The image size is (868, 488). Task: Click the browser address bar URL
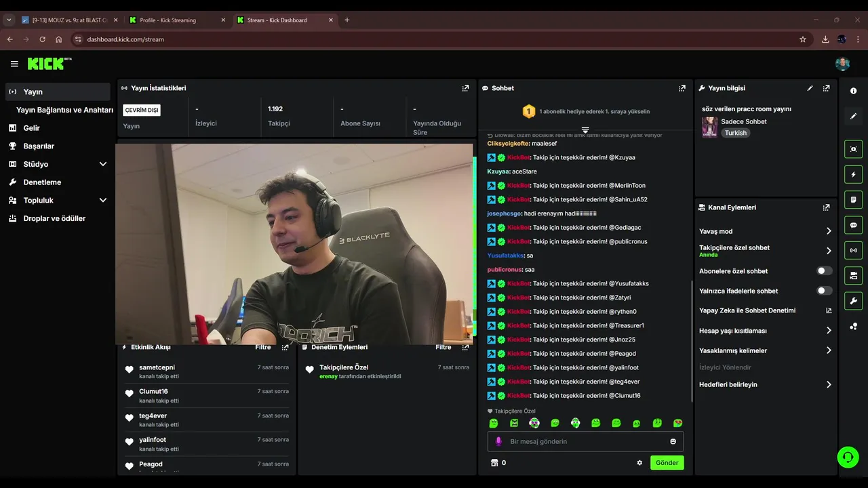[x=125, y=39]
